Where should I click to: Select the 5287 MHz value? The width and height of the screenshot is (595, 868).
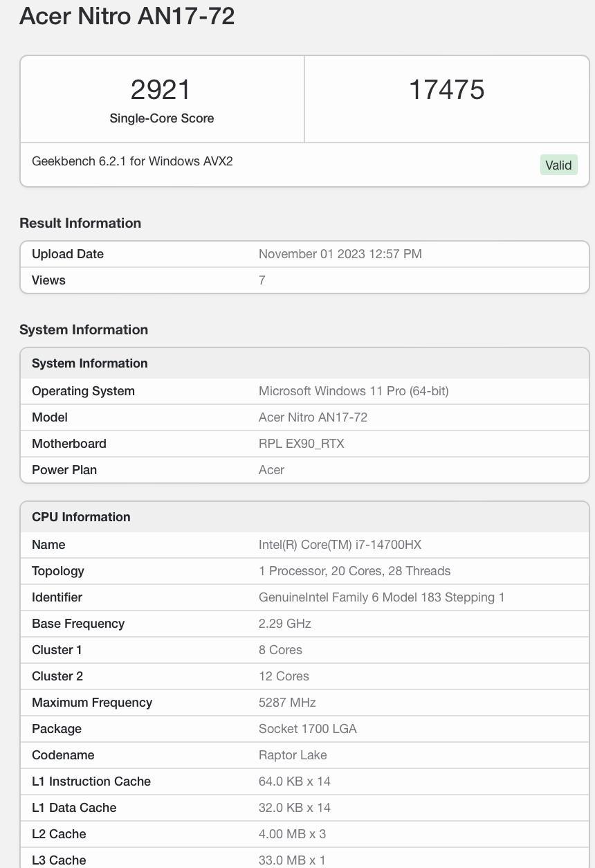pos(287,703)
